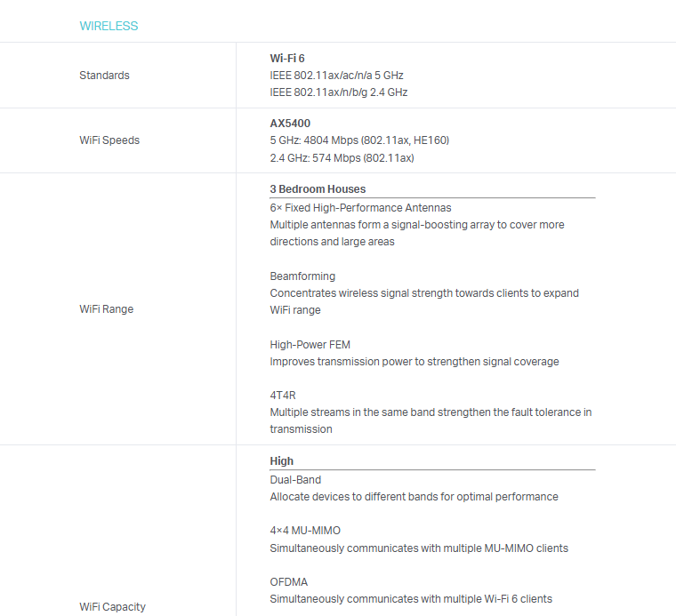This screenshot has height=616, width=676.
Task: Click the Wi-Fi 6 bold heading
Action: (x=287, y=59)
